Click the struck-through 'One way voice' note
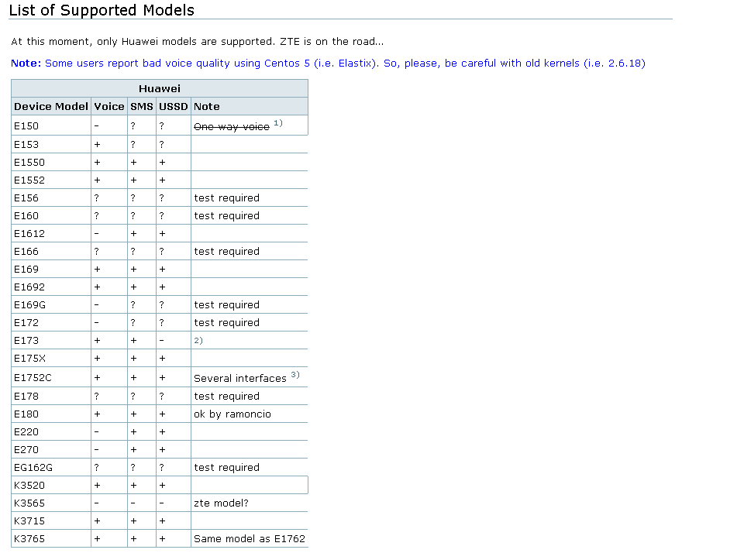Viewport: 744px width, 560px height. (x=232, y=126)
